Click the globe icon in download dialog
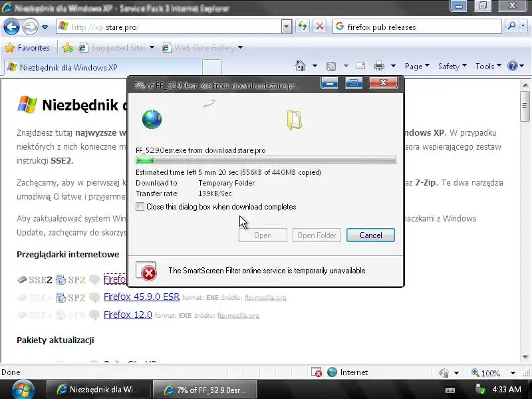Screen dimensions: 532x399 tap(152, 119)
